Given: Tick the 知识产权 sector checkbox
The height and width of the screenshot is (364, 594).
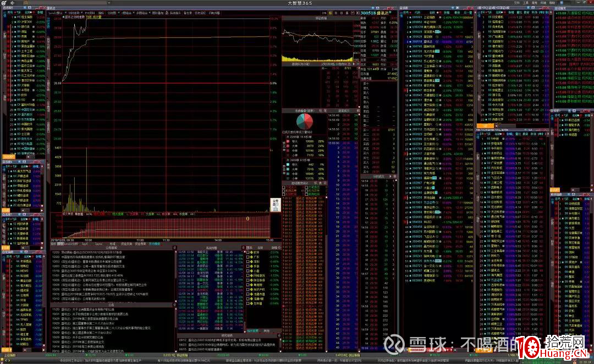Looking at the screenshot, I should tap(248, 289).
